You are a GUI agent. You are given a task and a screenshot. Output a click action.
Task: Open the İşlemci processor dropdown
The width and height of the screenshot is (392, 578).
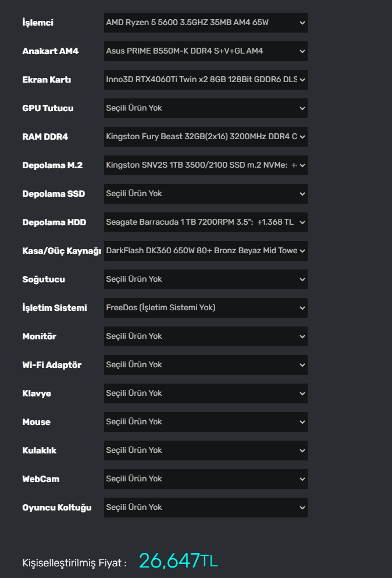pos(205,23)
